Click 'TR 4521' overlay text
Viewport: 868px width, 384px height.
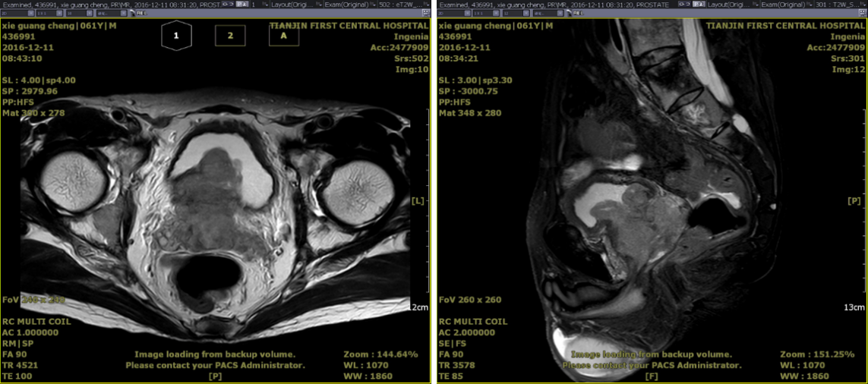(x=20, y=365)
